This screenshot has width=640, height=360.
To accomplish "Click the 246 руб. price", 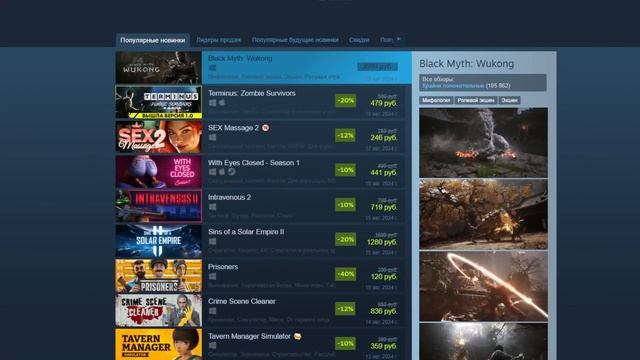I will (x=384, y=138).
